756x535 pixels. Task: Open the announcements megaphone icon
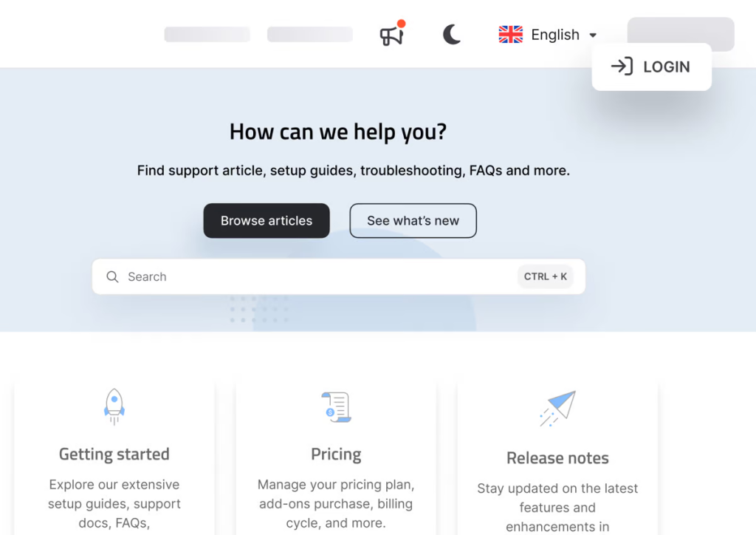coord(391,35)
